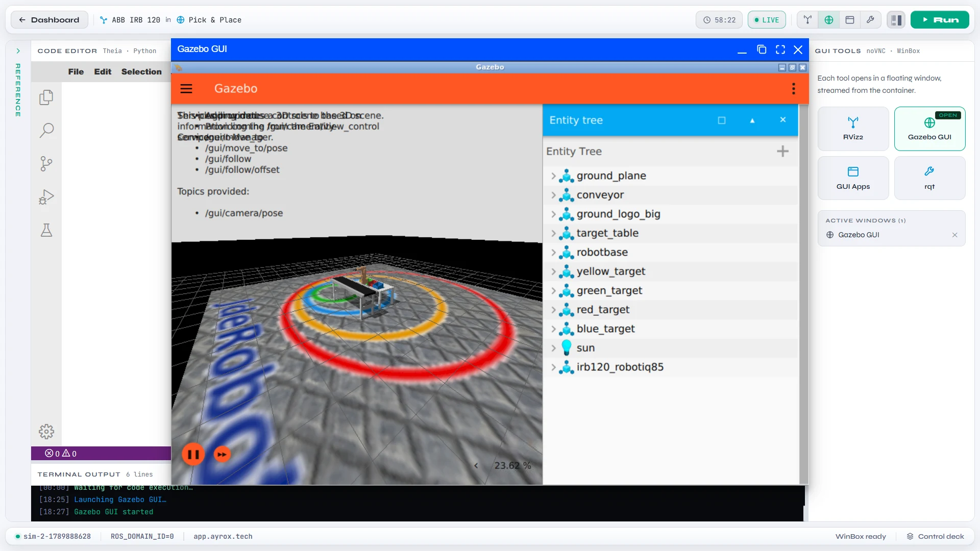The height and width of the screenshot is (551, 980).
Task: Toggle the split layout panel icon
Action: click(x=896, y=20)
